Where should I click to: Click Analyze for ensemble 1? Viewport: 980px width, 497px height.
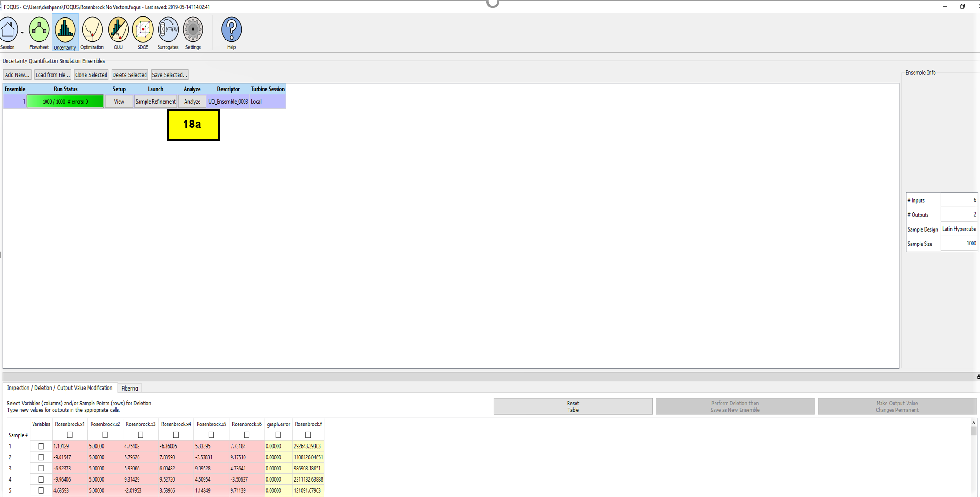(192, 101)
